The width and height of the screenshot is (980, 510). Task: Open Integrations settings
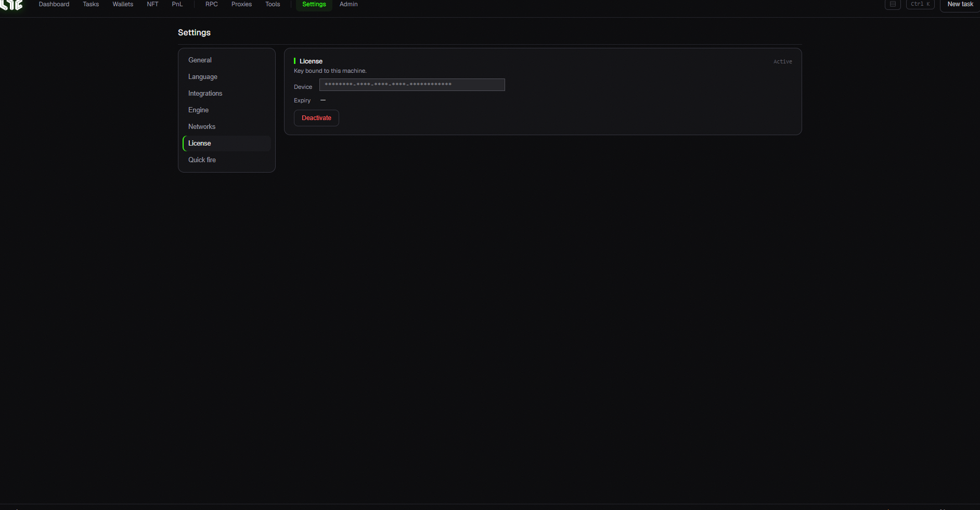[x=227, y=94]
